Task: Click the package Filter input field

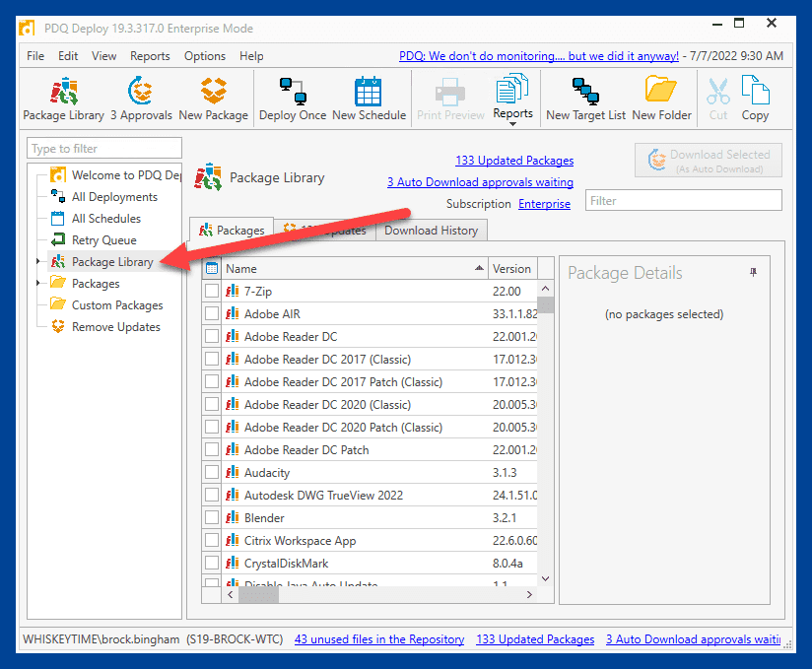Action: 683,200
